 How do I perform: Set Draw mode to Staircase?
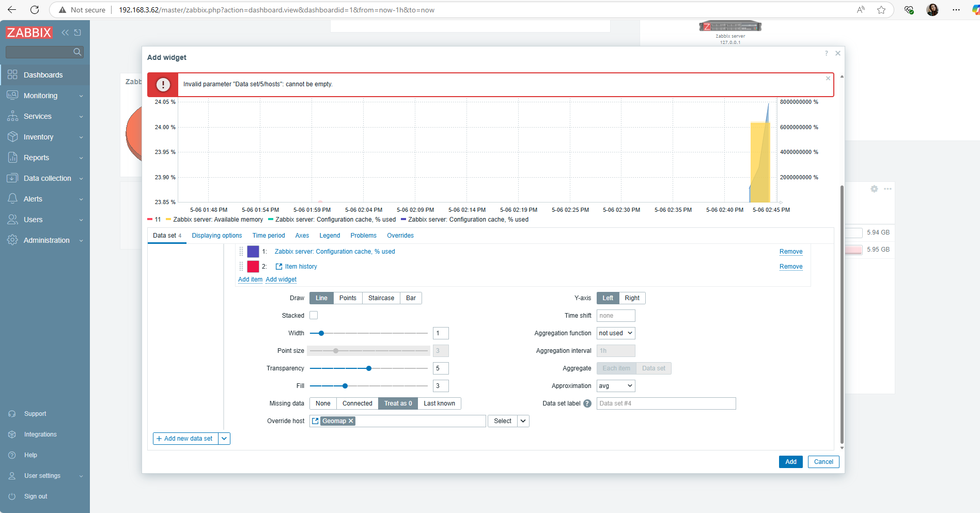coord(381,298)
